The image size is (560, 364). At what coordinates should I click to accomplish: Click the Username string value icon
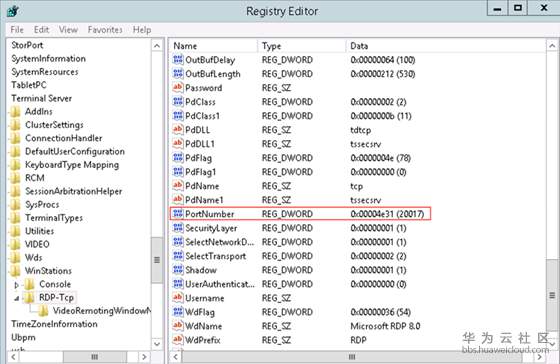(x=178, y=298)
